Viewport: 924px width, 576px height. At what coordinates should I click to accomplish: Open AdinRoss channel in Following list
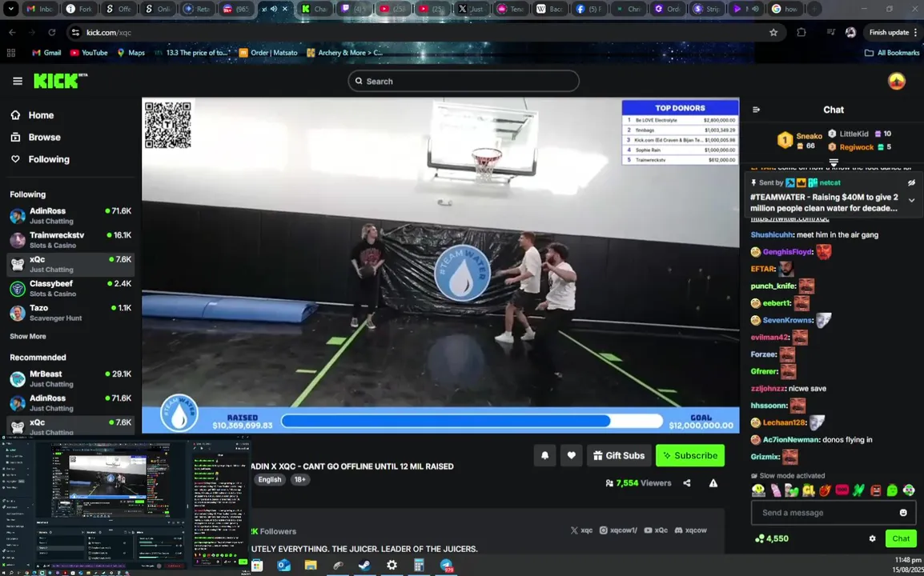(x=70, y=215)
